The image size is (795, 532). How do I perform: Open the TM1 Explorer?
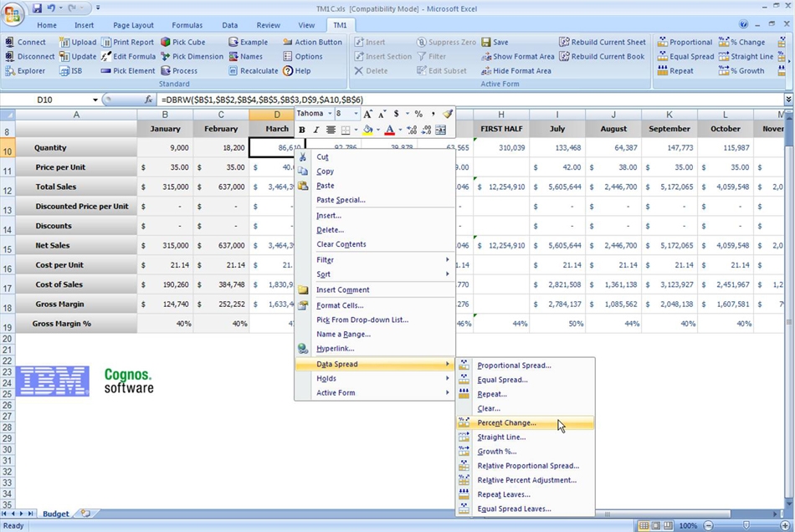pos(25,71)
